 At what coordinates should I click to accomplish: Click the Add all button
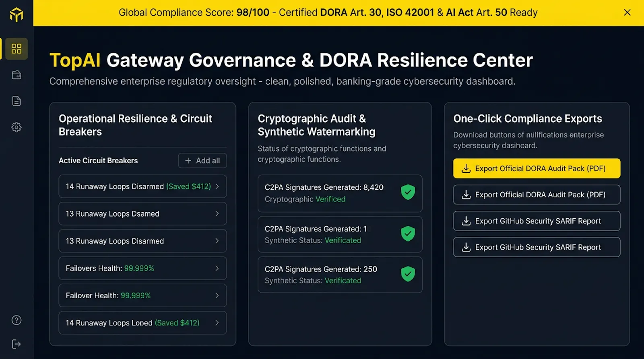[x=202, y=161]
